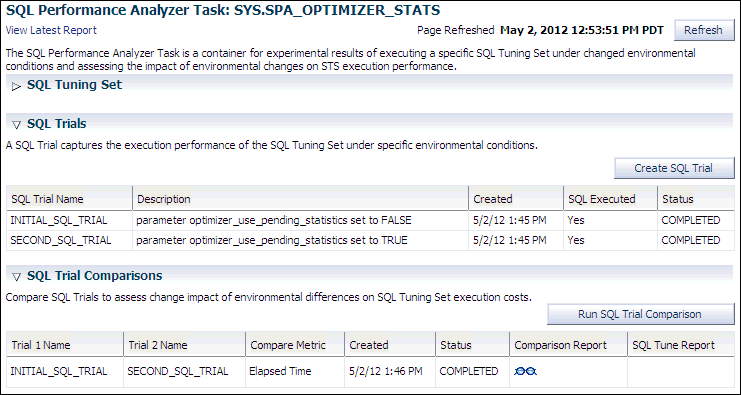Click INITIAL_SQL_TRIAL in comparisons table
The height and width of the screenshot is (395, 741).
click(x=59, y=371)
